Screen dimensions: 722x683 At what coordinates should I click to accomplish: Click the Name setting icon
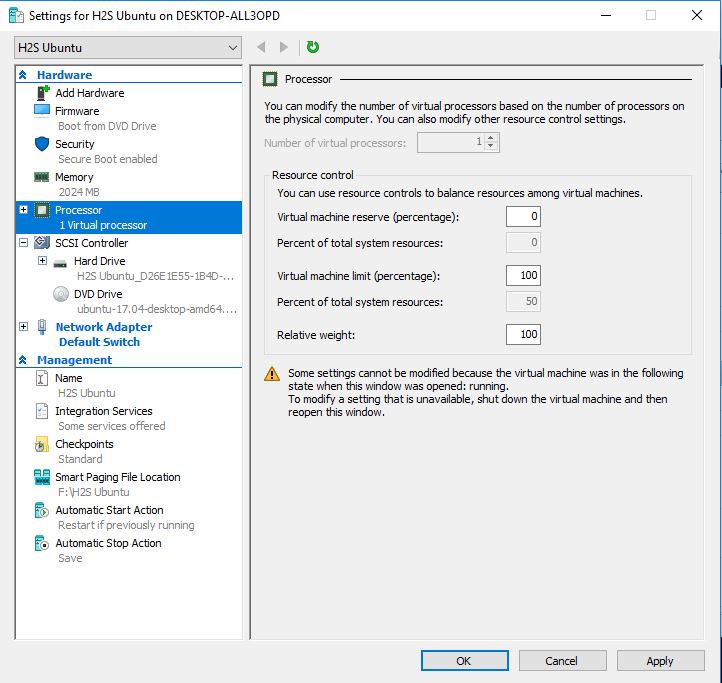point(41,378)
